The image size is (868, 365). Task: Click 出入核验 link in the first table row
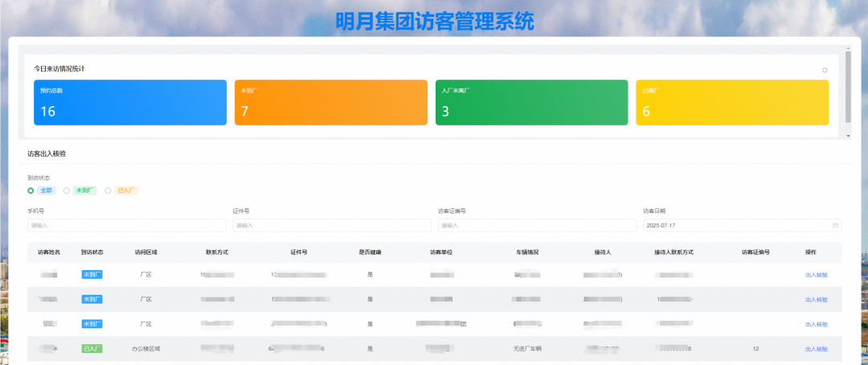[816, 275]
